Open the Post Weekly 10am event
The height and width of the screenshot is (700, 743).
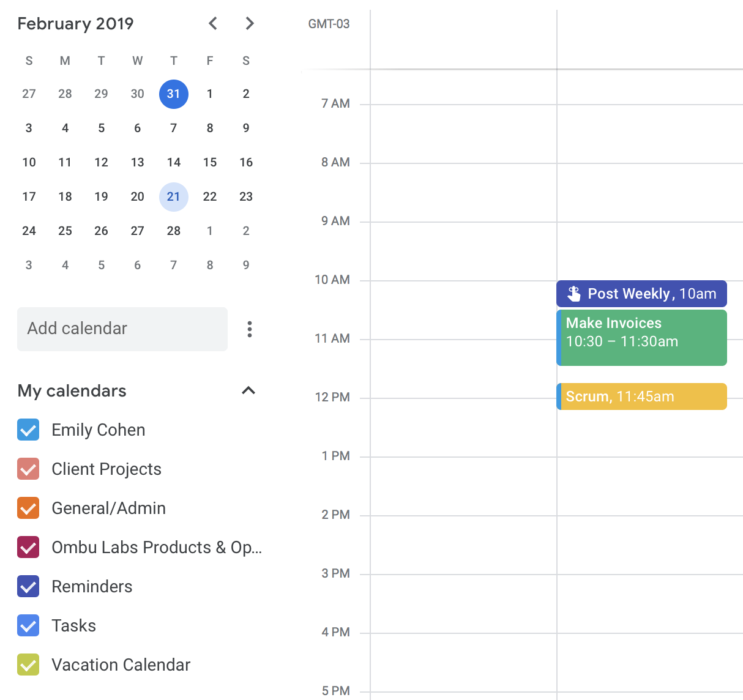[641, 294]
